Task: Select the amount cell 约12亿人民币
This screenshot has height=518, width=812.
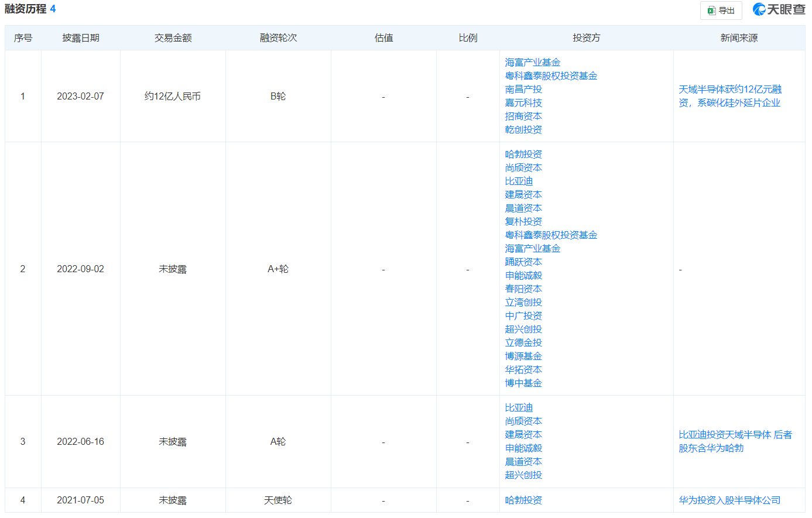Action: tap(173, 97)
